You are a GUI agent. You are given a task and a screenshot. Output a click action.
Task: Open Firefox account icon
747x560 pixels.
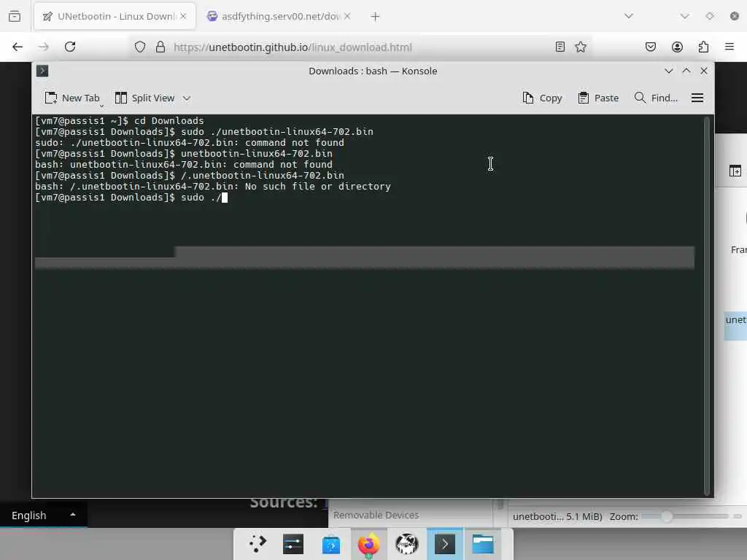(x=677, y=47)
